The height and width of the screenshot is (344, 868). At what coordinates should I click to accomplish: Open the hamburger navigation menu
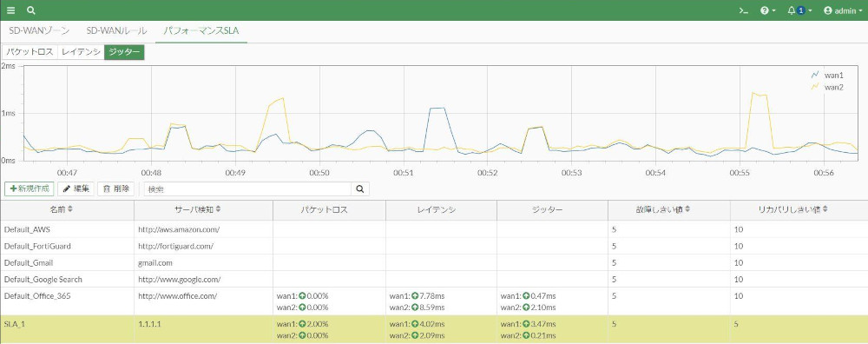11,10
